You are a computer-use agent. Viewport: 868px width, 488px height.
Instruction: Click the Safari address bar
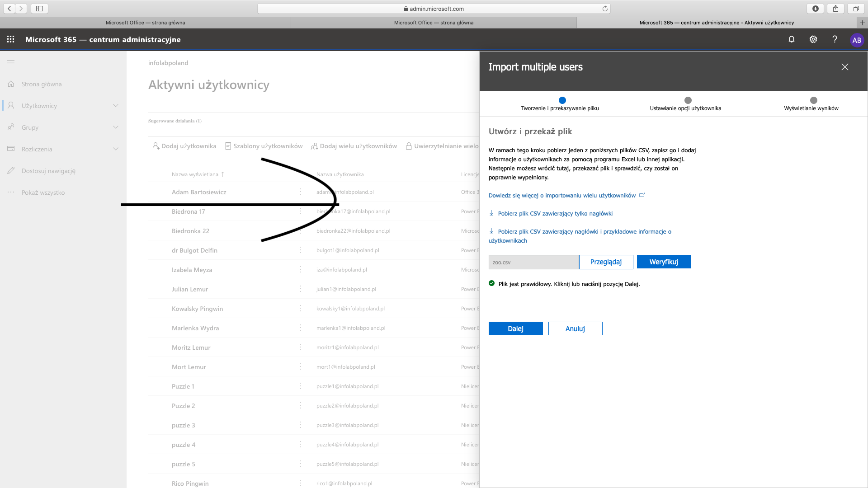(x=433, y=9)
